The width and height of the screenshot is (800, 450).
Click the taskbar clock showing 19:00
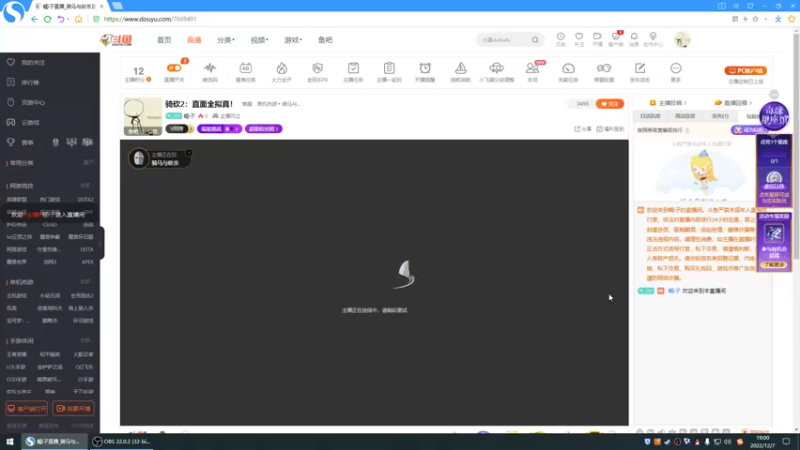tap(762, 441)
